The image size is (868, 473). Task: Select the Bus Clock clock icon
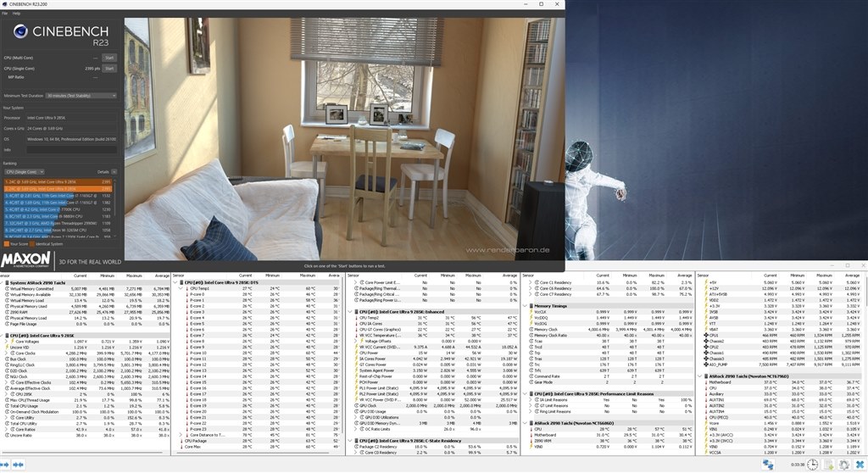pyautogui.click(x=7, y=359)
